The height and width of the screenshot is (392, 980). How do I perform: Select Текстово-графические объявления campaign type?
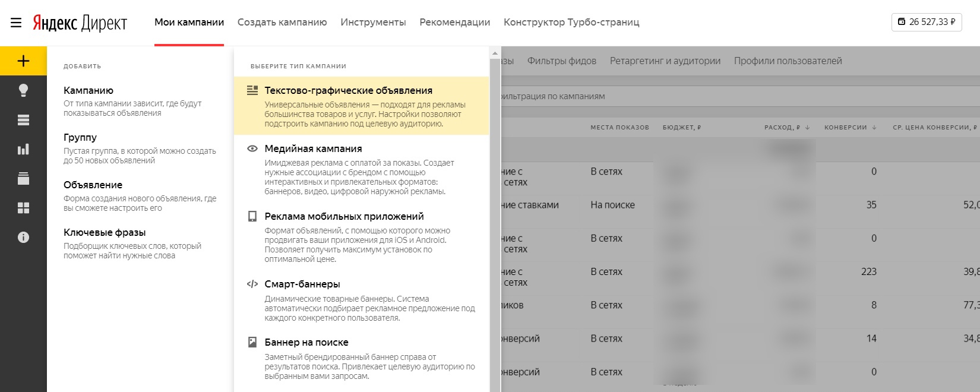click(348, 91)
